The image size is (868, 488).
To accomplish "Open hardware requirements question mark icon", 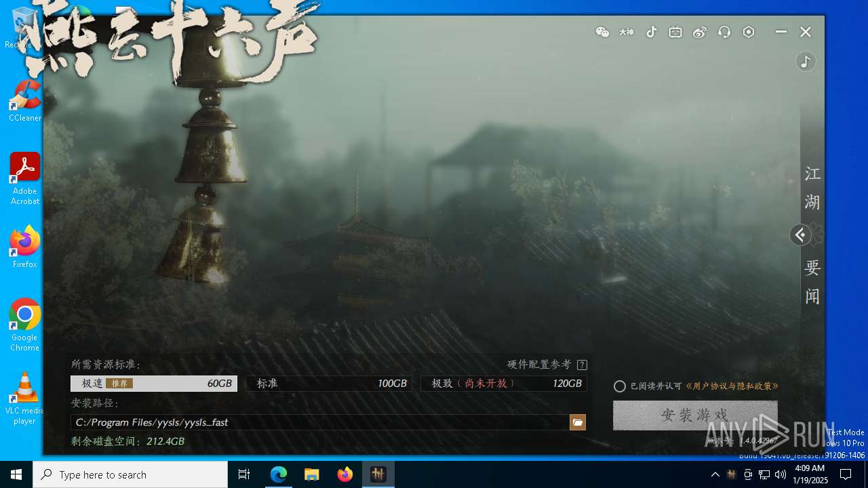I will tap(582, 365).
